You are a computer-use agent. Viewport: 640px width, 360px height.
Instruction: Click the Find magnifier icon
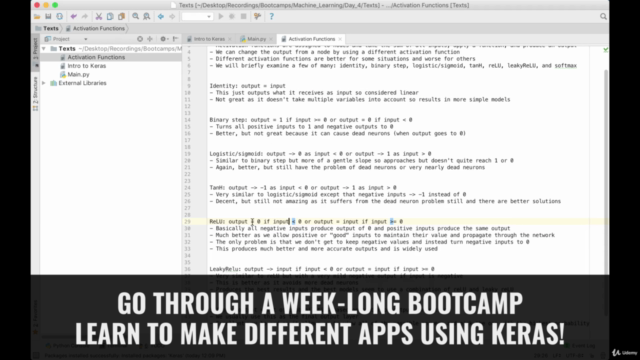click(x=135, y=16)
